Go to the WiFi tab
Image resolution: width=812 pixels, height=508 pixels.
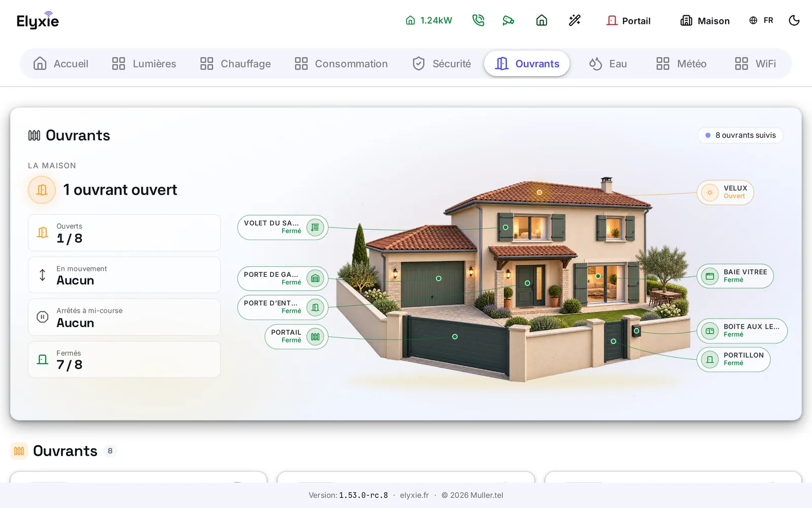tap(755, 63)
